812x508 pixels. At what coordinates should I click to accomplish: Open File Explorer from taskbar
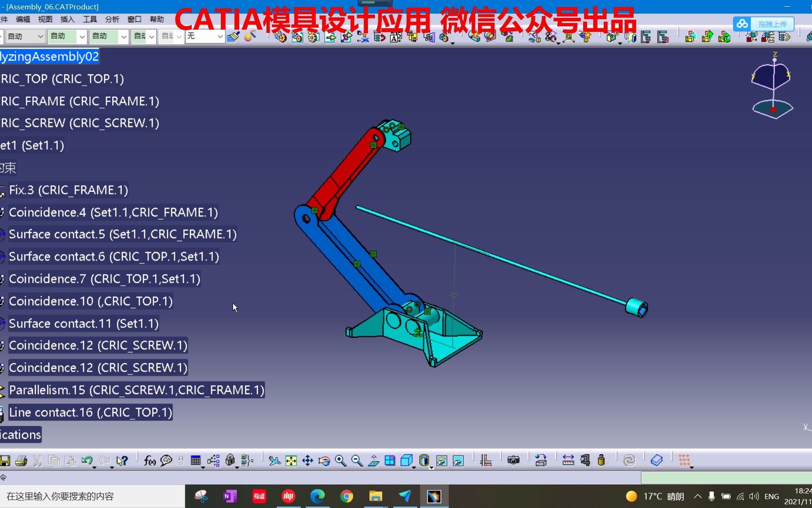376,496
